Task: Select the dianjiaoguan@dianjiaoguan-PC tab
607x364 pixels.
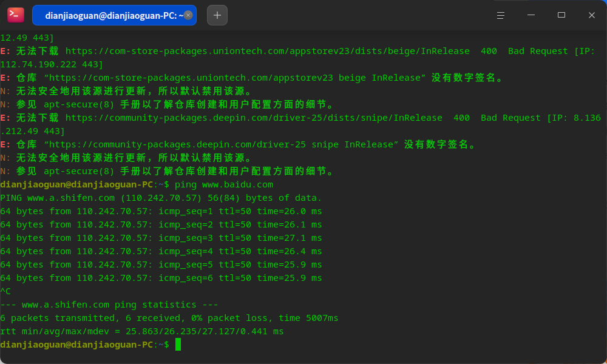Action: coord(114,15)
